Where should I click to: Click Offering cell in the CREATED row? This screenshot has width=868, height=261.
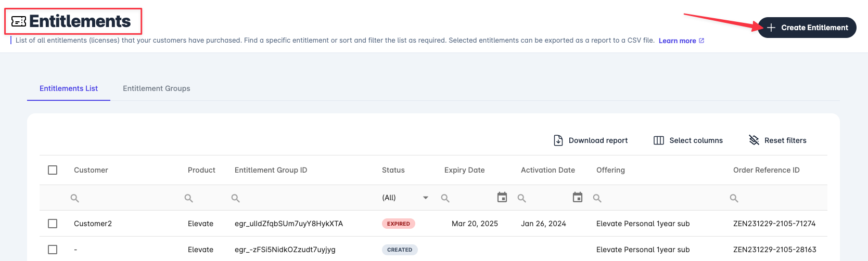point(643,250)
